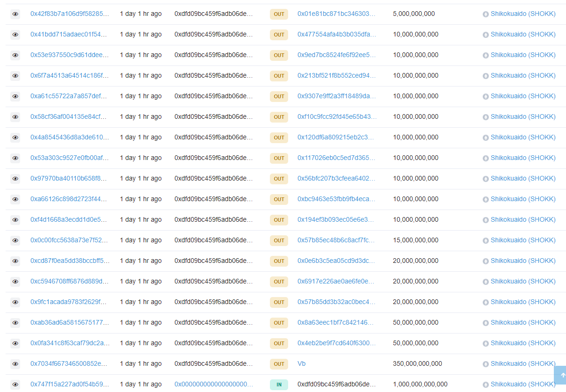
Task: Open Shikokuaido (SHOKK) token in 350,000,000,000 row
Action: pos(523,364)
